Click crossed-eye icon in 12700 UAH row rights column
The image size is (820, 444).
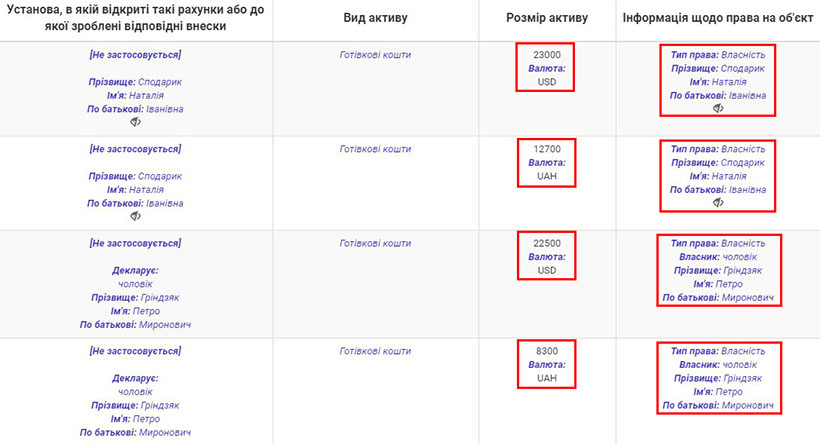(718, 202)
